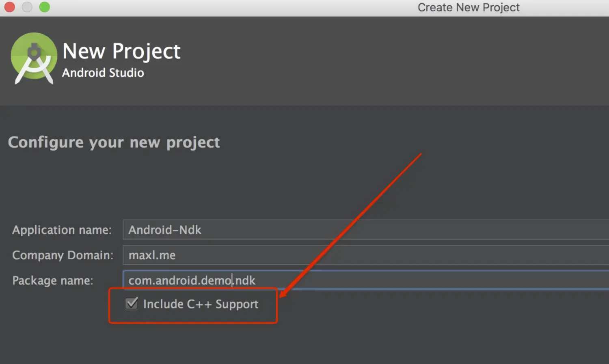Maximize the window with green button
Screen dimensions: 609x364
(44, 7)
